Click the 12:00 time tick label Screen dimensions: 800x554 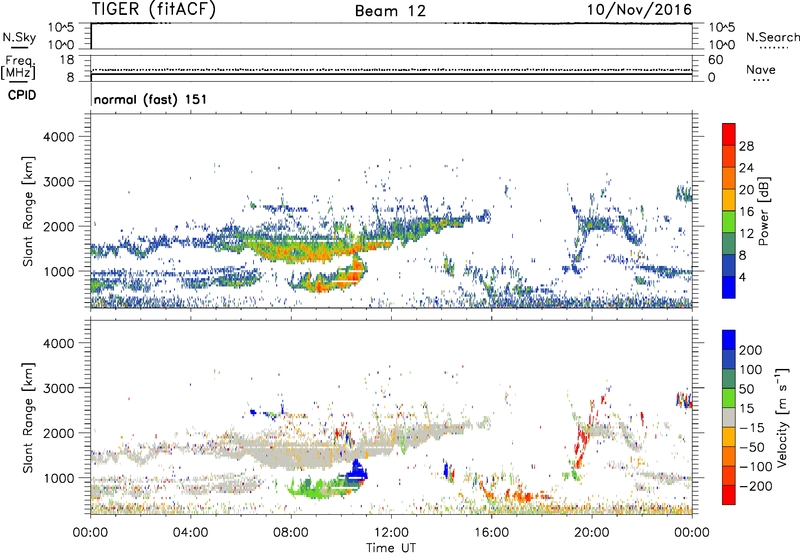click(x=391, y=533)
